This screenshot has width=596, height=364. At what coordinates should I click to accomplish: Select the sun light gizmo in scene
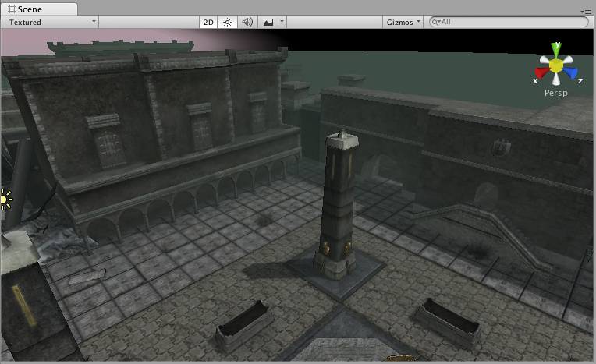point(5,200)
